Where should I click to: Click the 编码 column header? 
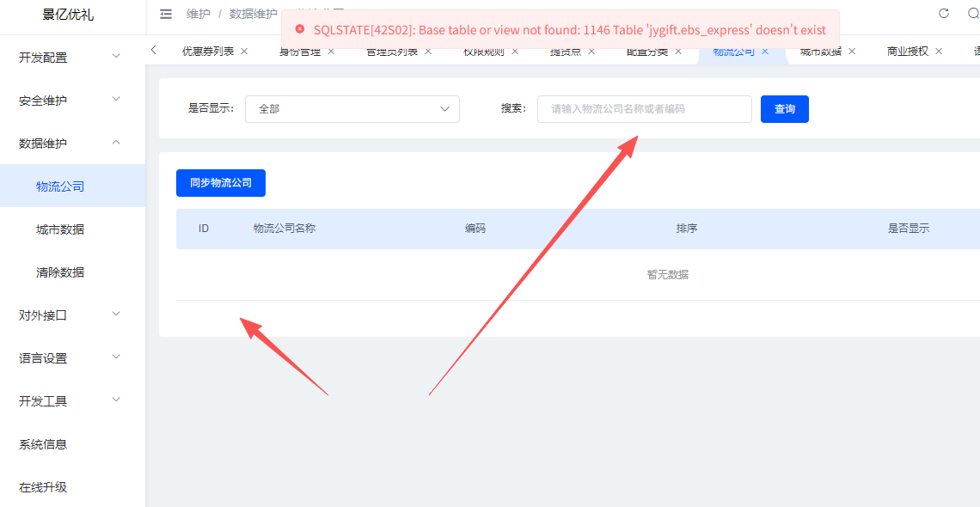click(475, 229)
